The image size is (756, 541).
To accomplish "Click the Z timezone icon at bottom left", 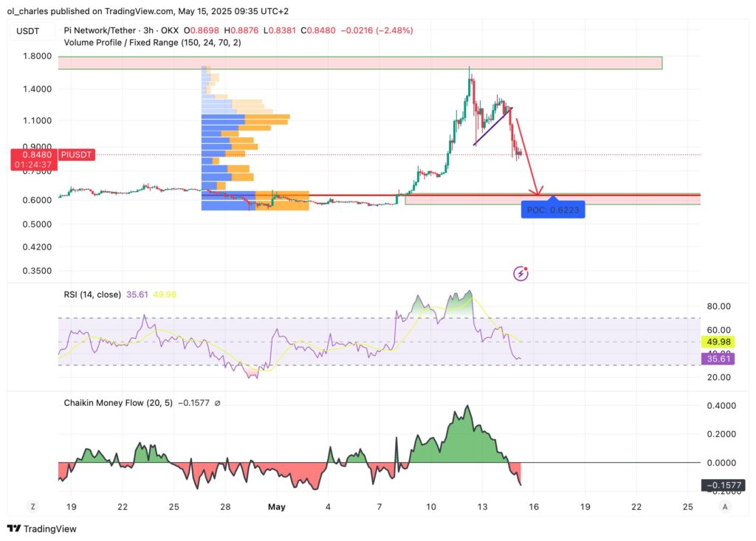I will 32,506.
